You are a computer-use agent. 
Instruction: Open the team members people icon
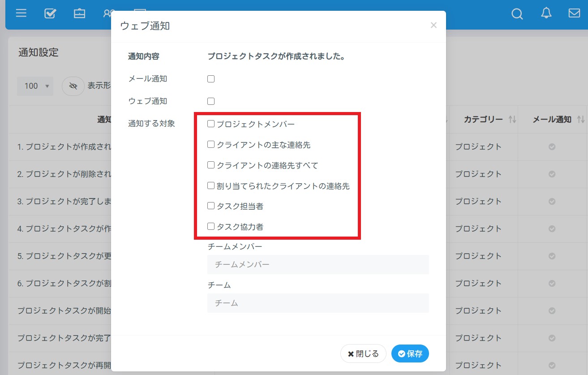point(108,13)
